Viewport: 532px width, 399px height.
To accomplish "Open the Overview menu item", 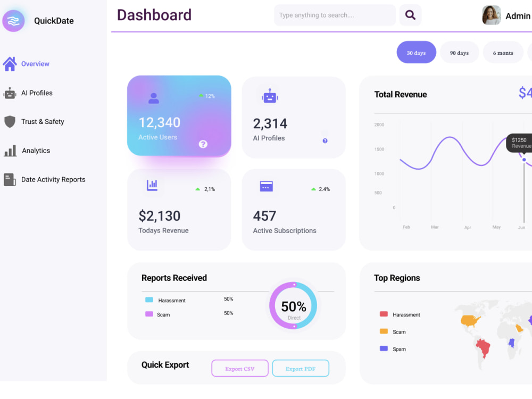I will pos(35,64).
